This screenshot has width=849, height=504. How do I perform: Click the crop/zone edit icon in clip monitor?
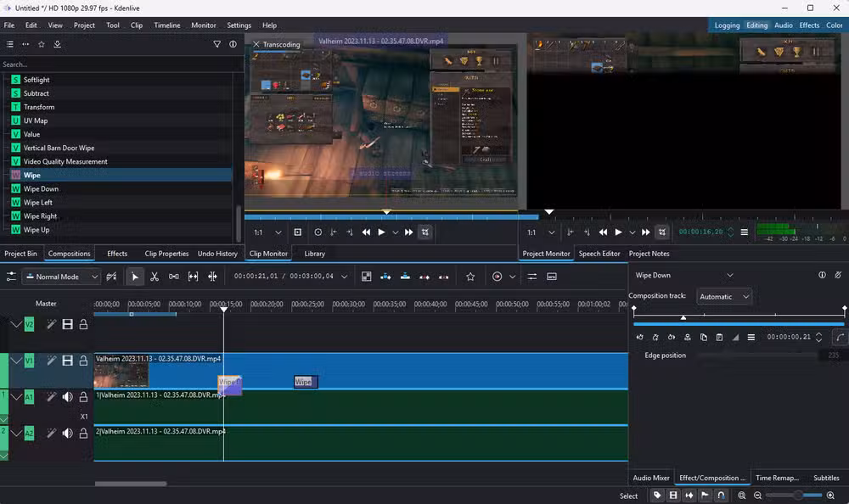click(x=425, y=232)
